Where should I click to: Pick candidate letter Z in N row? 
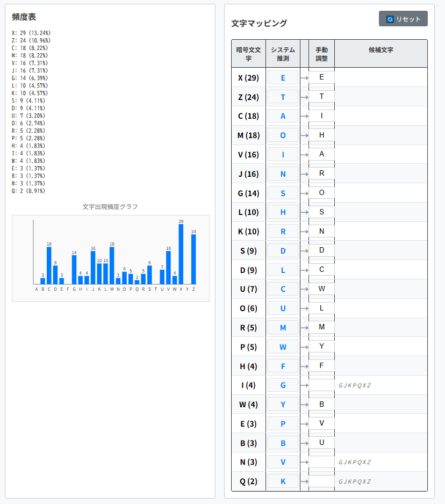(x=369, y=462)
